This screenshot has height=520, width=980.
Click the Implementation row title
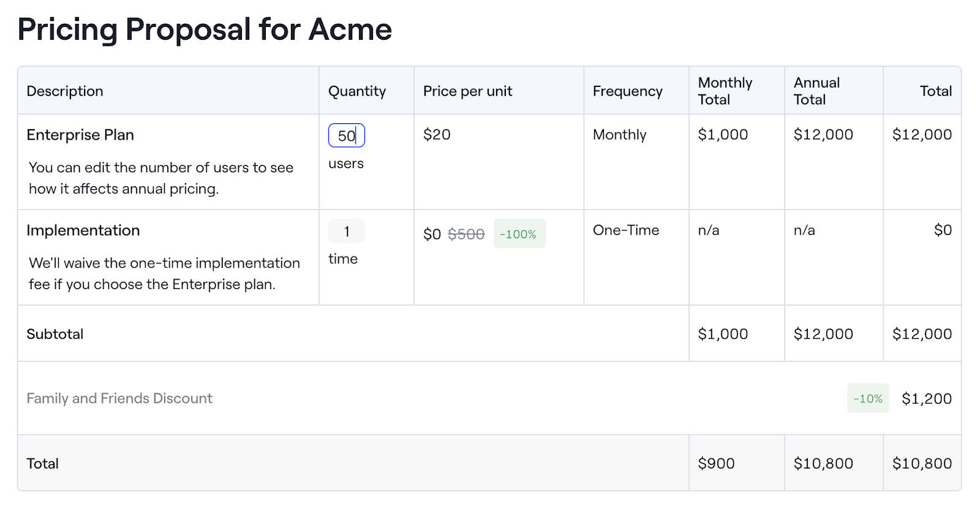click(83, 230)
